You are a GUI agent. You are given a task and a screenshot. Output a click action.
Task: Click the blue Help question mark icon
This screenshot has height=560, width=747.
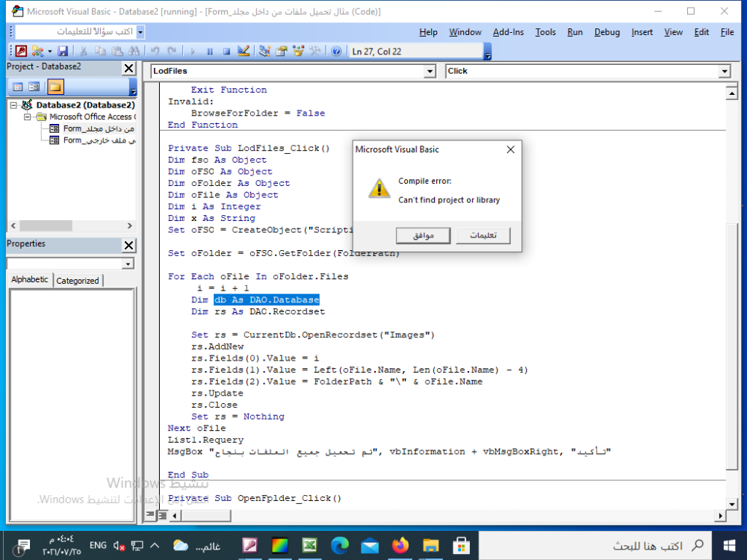(336, 51)
